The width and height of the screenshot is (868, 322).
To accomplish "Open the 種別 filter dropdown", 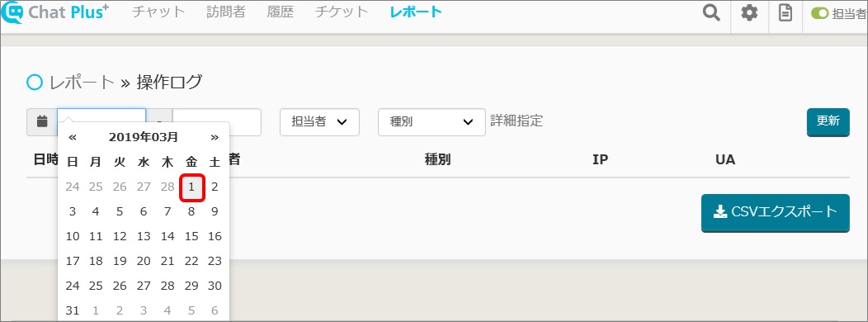I will pyautogui.click(x=432, y=122).
